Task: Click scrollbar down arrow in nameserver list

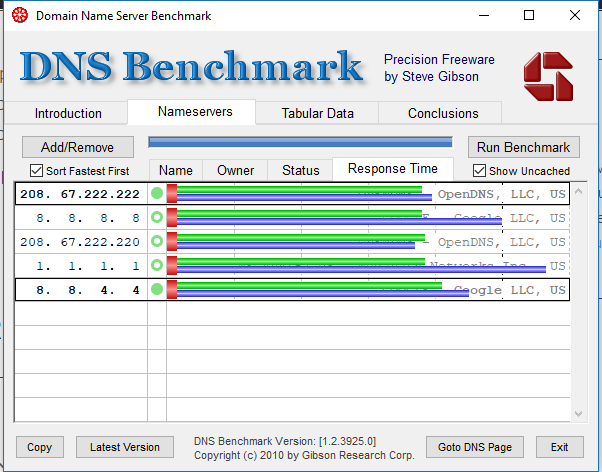Action: click(579, 414)
